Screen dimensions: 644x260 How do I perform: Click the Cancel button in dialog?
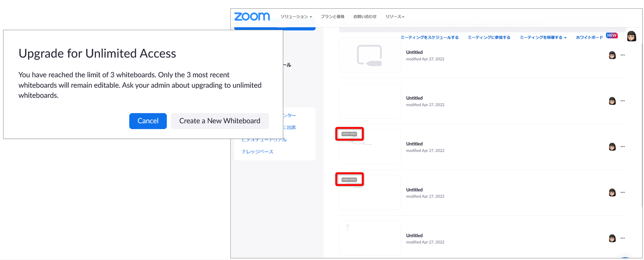[x=148, y=121]
